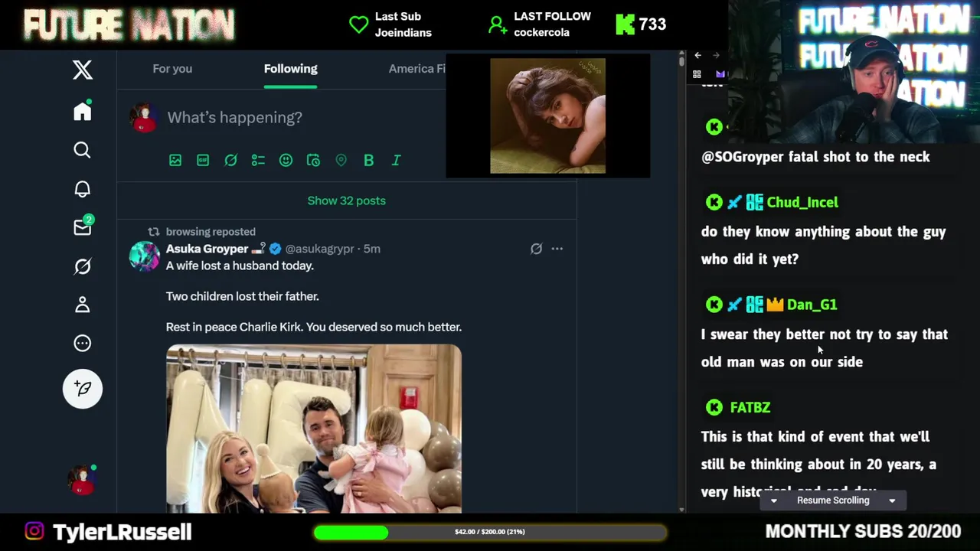Image resolution: width=980 pixels, height=551 pixels.
Task: Click the @SOGroyper mention in chat
Action: (743, 157)
